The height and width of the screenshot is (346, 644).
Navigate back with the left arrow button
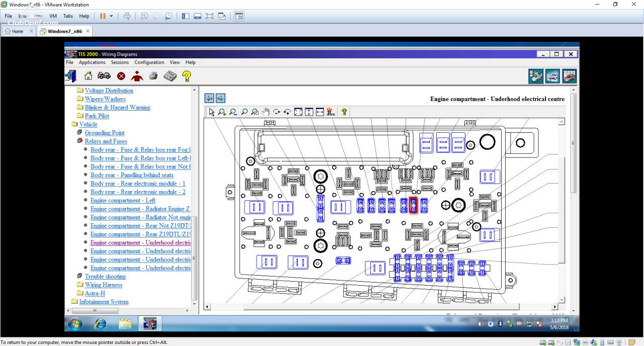coord(209,98)
